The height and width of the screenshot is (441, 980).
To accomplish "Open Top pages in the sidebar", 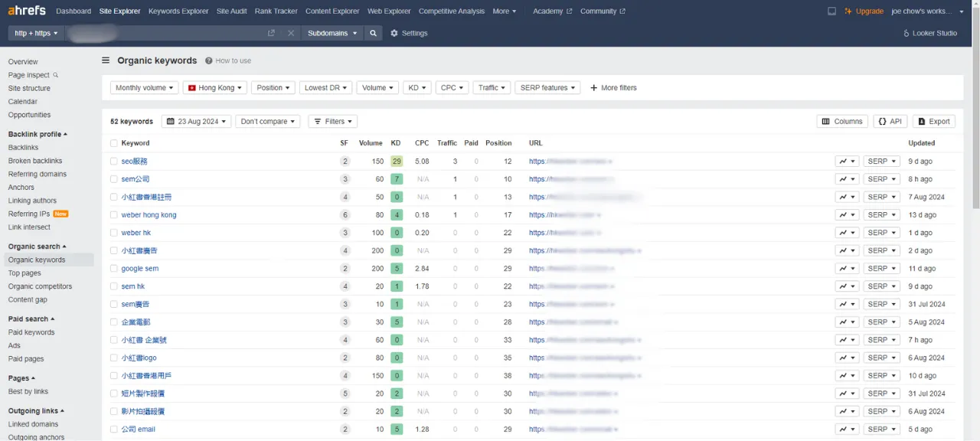I will pos(24,273).
